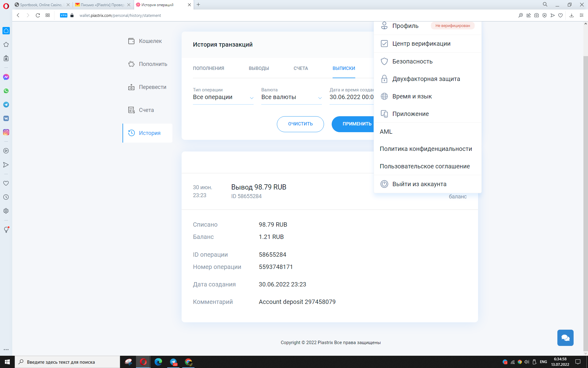
Task: Open Opera sidebar history clock icon
Action: 6,197
